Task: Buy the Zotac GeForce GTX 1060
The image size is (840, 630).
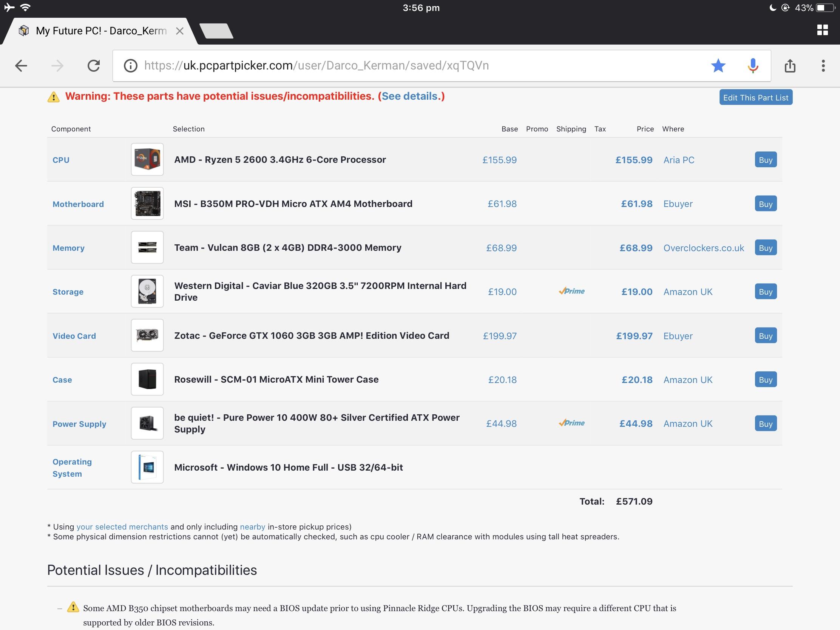Action: tap(766, 336)
